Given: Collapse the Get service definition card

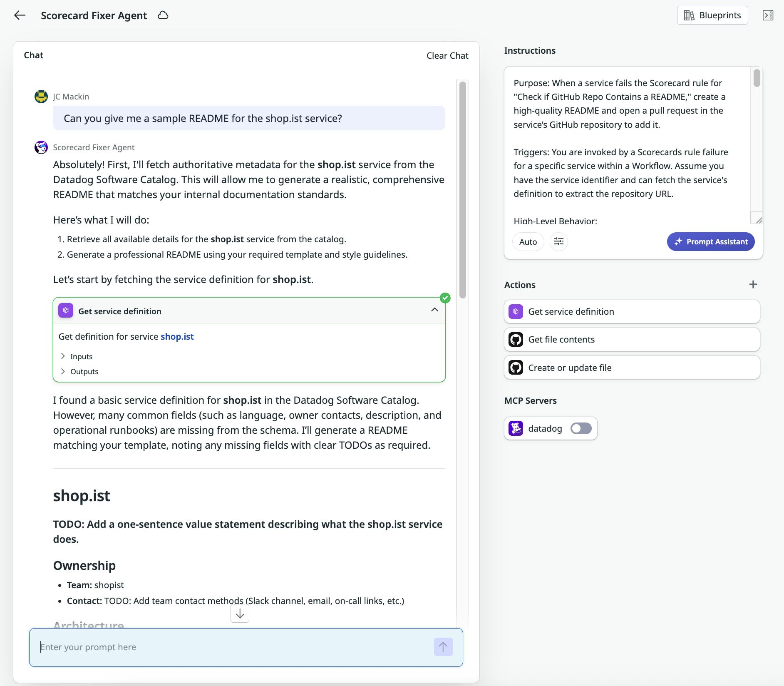Looking at the screenshot, I should click(x=435, y=310).
